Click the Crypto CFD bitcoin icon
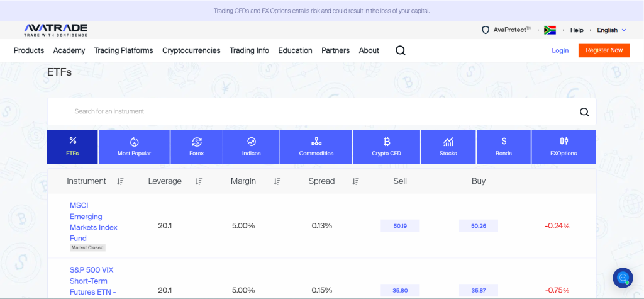The image size is (644, 299). coord(387,142)
